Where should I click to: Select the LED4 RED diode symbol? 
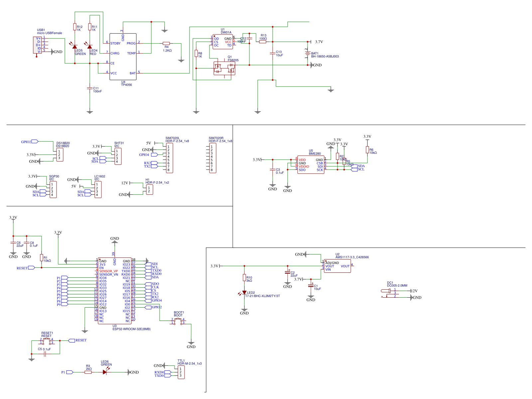90,47
